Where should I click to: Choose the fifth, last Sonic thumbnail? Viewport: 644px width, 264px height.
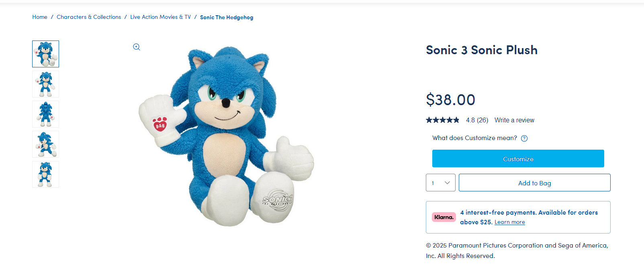[x=45, y=175]
